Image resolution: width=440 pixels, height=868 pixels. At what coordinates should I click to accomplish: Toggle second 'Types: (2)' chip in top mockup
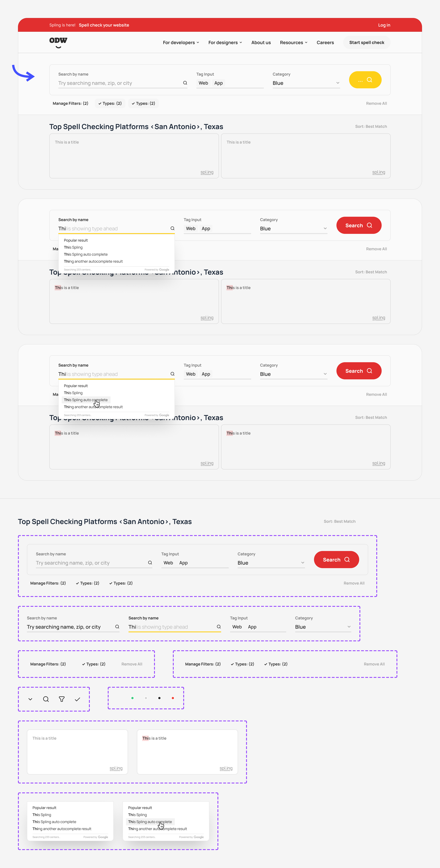143,104
